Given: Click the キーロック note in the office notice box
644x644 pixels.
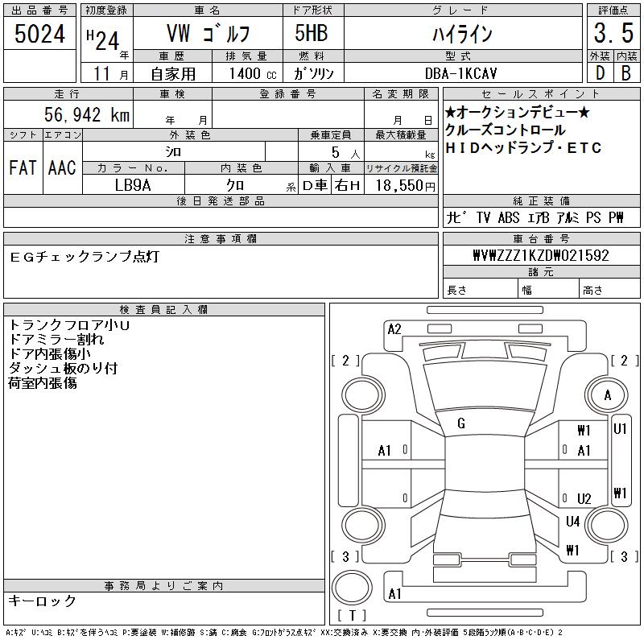Looking at the screenshot, I should 43,601.
